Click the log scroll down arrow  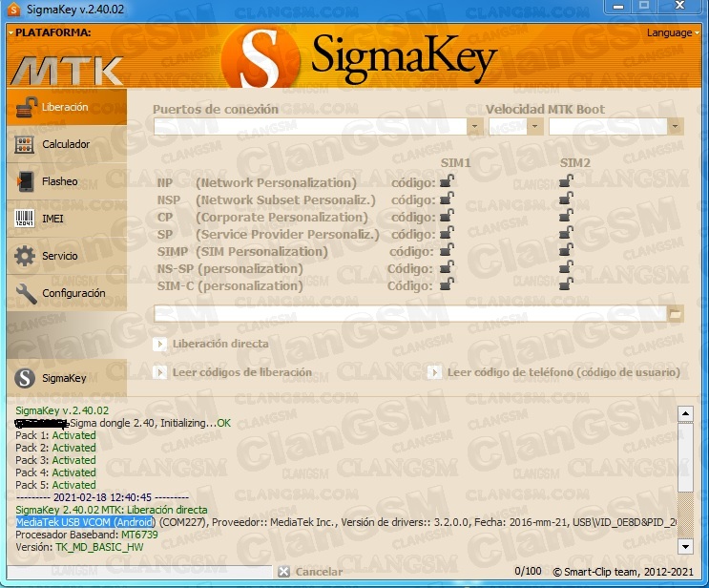685,546
